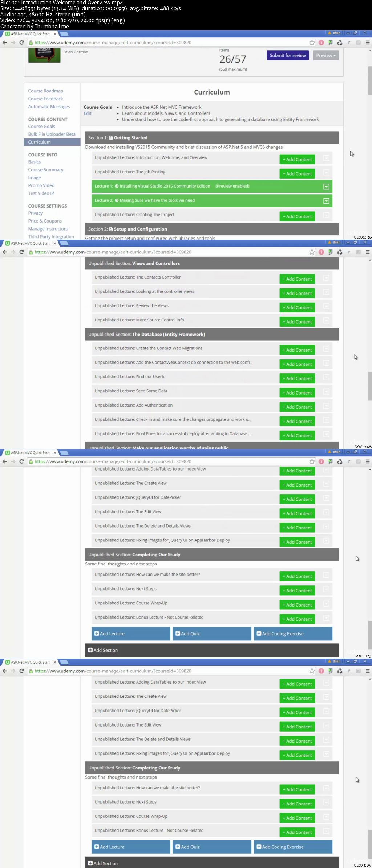Click the bookmark star in the second frame
The width and height of the screenshot is (372, 868).
click(312, 252)
